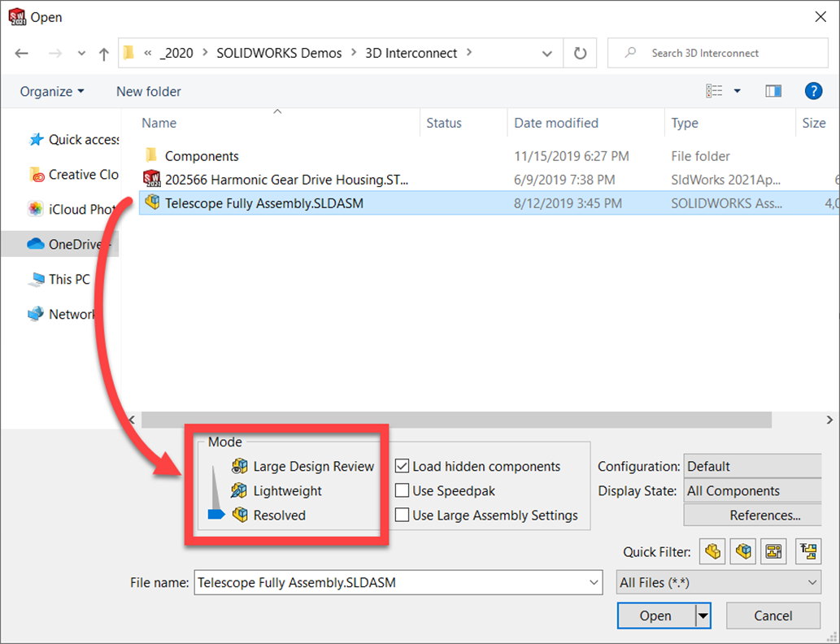
Task: Click the Filter Assemblies quick filter icon
Action: 743,551
